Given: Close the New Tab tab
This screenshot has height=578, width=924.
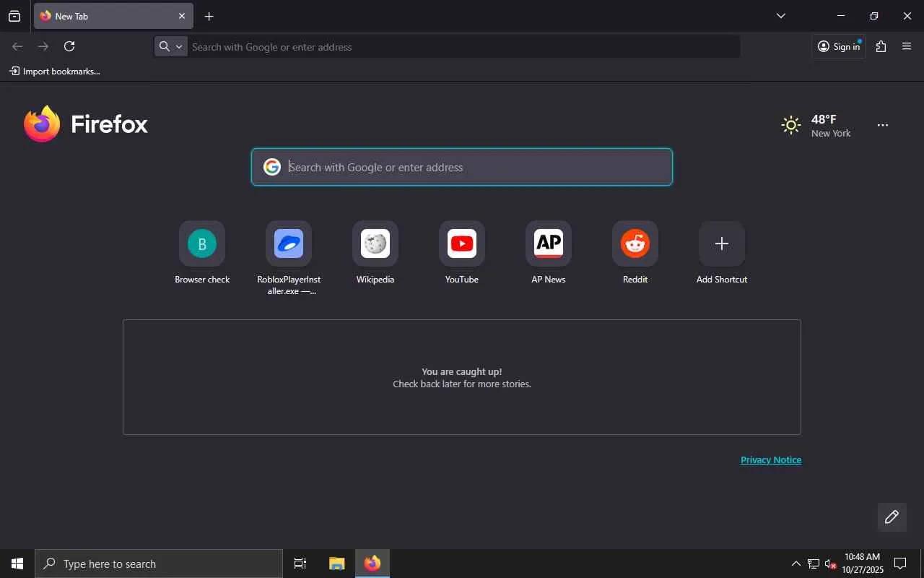Looking at the screenshot, I should click(x=182, y=16).
